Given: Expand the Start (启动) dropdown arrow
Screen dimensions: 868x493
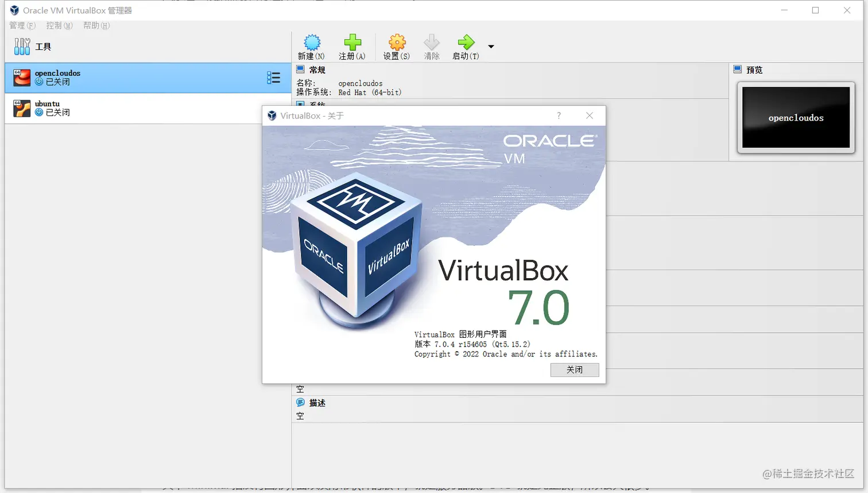Looking at the screenshot, I should pos(491,47).
